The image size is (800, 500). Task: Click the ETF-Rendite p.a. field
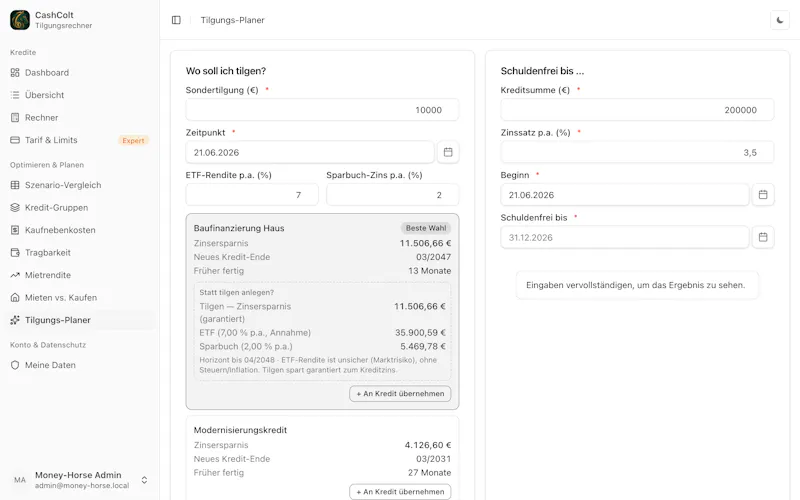[252, 195]
